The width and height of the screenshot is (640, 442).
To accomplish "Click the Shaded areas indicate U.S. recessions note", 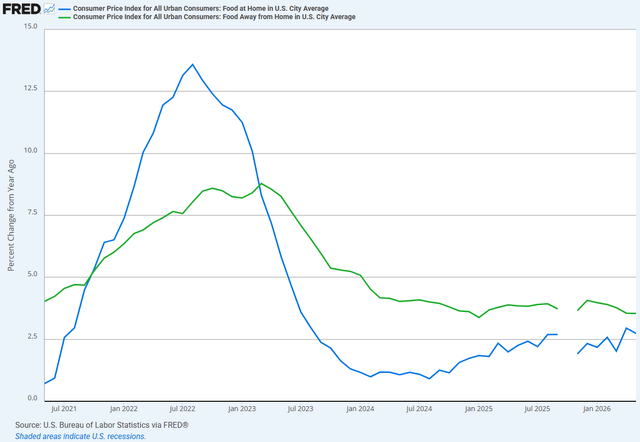I will (x=80, y=436).
